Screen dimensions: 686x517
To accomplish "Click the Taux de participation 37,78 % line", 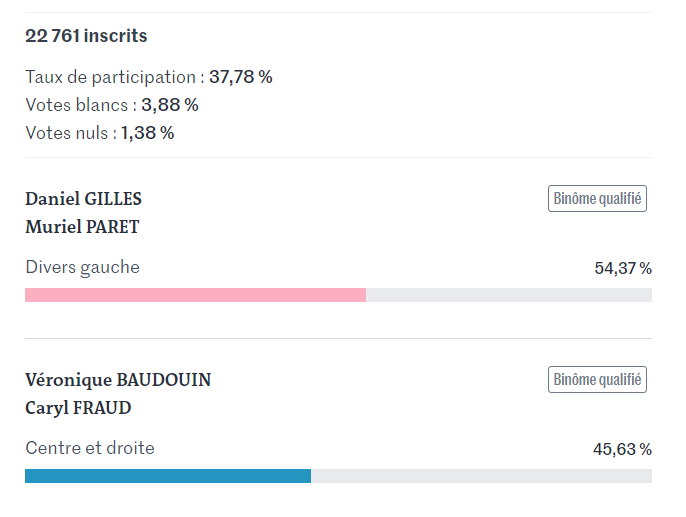I will tap(149, 77).
